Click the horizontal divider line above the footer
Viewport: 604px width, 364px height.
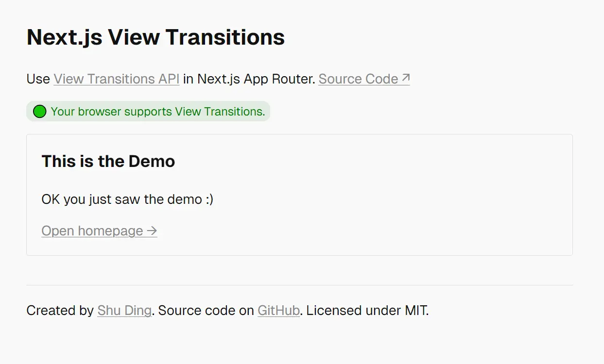(299, 285)
